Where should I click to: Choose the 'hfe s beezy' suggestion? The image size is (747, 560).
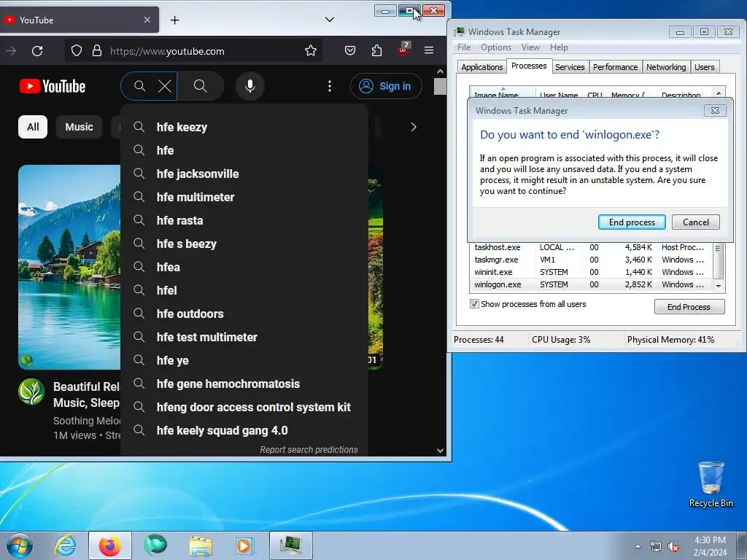(x=244, y=244)
